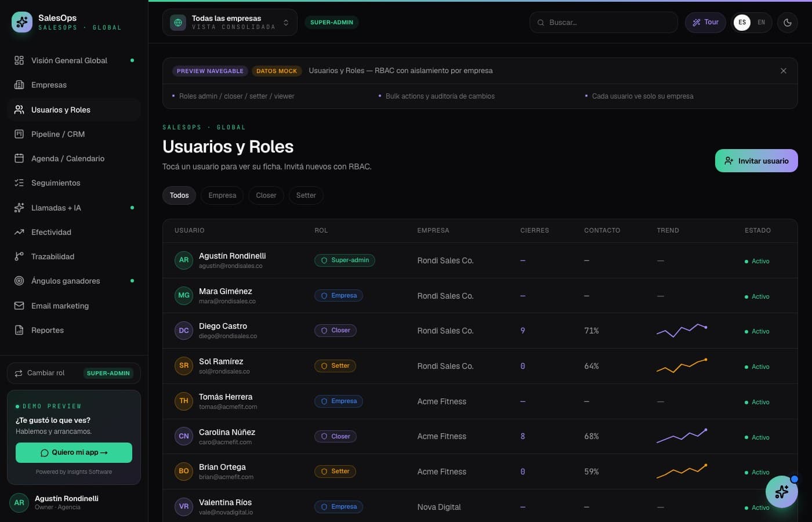812x522 pixels.
Task: Click Brian Ortega email address
Action: [226, 477]
